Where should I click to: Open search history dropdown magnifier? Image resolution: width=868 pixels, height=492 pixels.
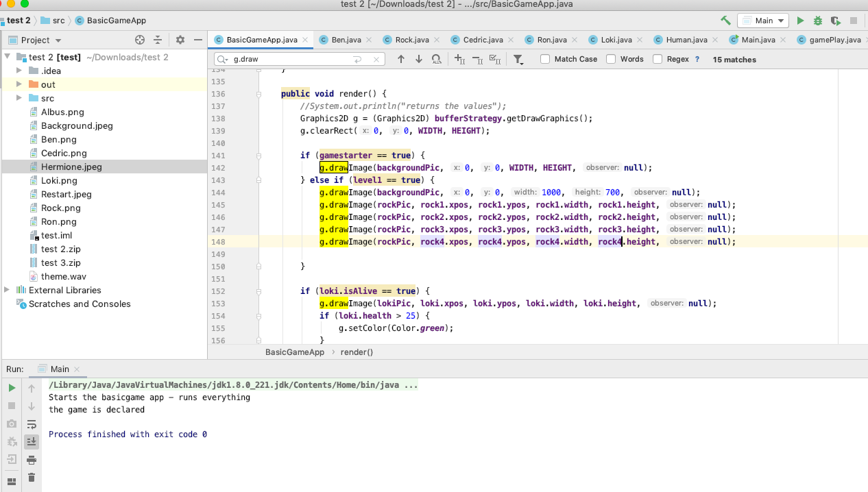click(224, 60)
